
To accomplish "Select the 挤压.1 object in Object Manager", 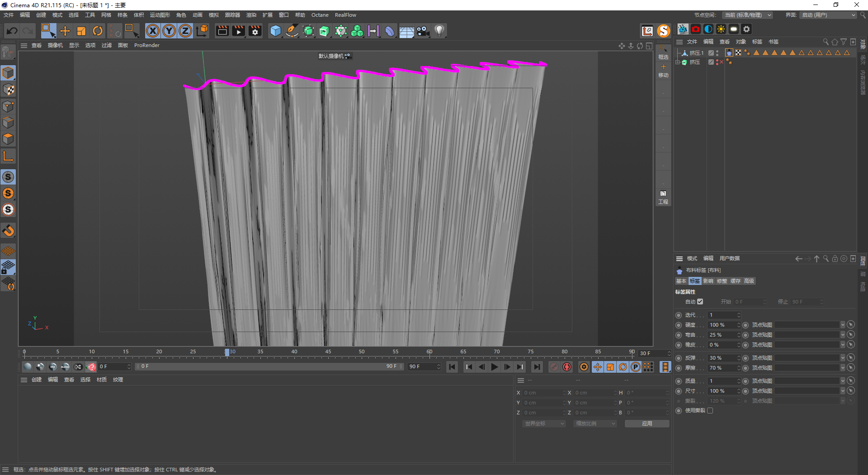I will 696,53.
